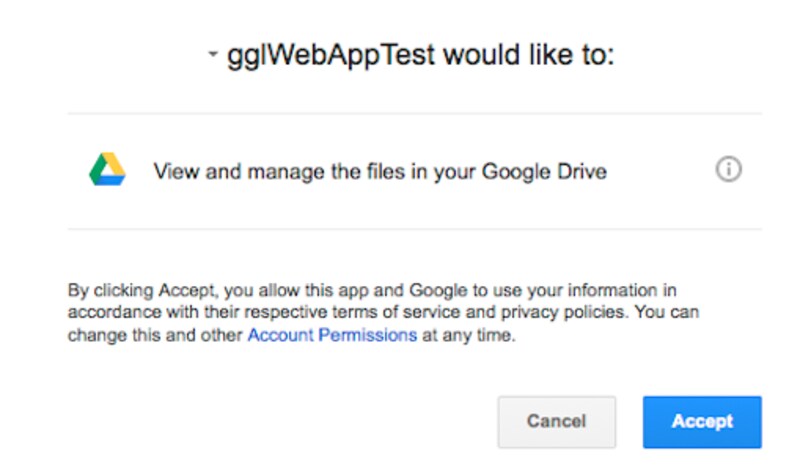This screenshot has width=800, height=472.
Task: Select the 'View and manage the files' permission text
Action: (x=379, y=172)
